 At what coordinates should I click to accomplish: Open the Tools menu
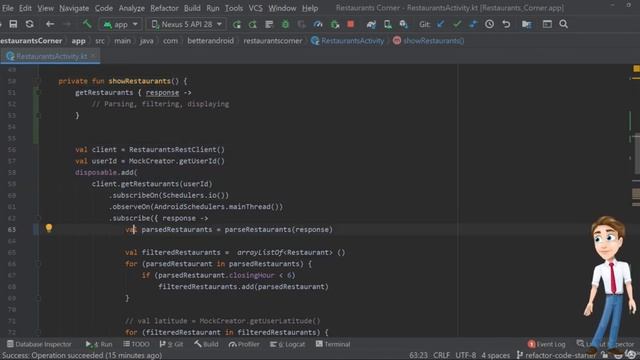(x=234, y=8)
